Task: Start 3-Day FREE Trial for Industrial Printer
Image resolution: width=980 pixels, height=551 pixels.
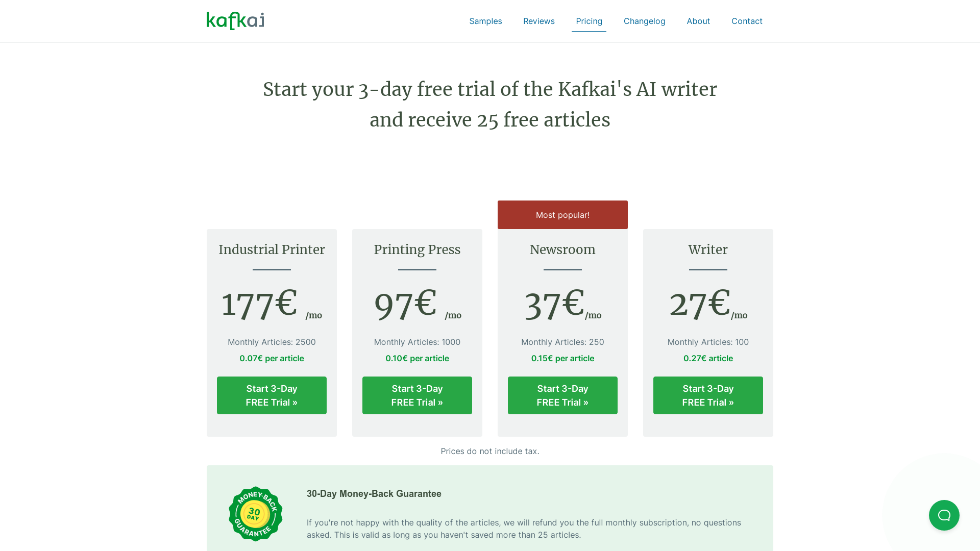Action: point(271,395)
